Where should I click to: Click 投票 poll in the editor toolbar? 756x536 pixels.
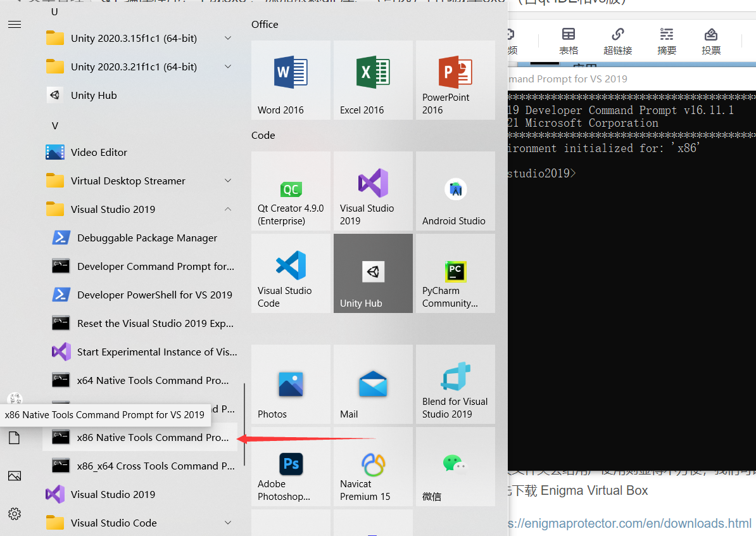pos(711,41)
